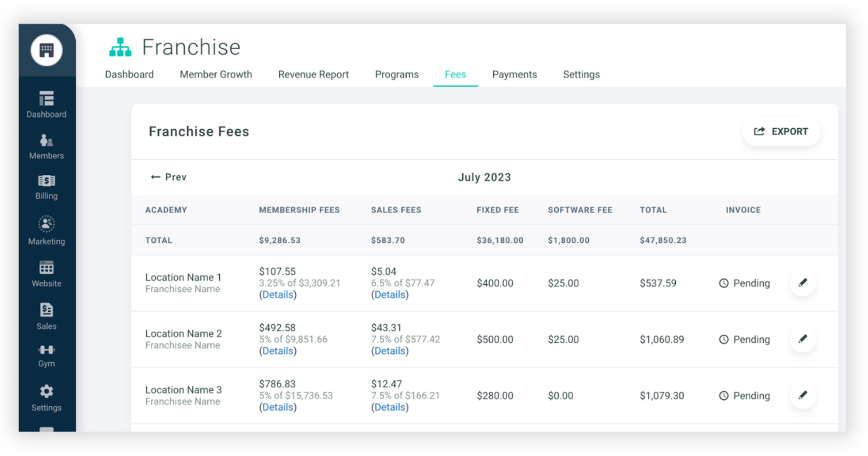Image resolution: width=868 pixels, height=456 pixels.
Task: Open Website in the left sidebar
Action: 47,274
